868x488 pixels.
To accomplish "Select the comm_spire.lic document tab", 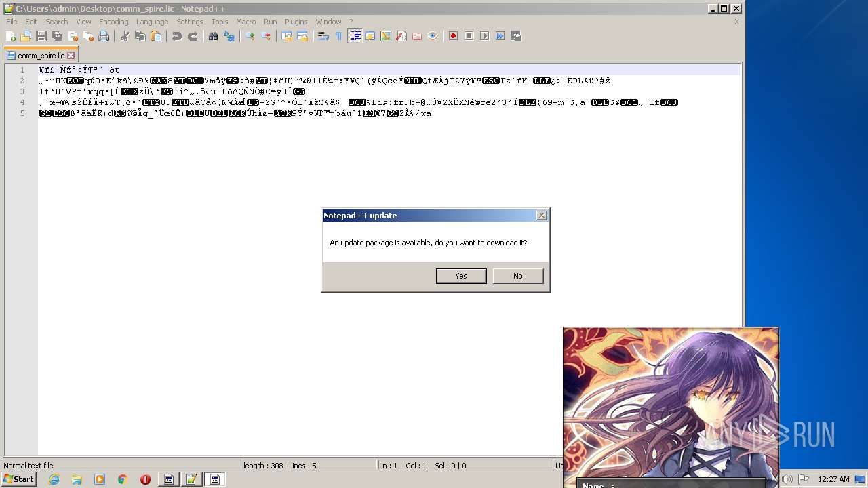I will (41, 56).
